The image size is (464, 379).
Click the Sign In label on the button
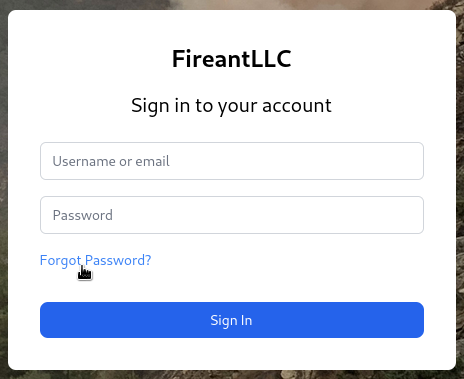[x=231, y=321]
